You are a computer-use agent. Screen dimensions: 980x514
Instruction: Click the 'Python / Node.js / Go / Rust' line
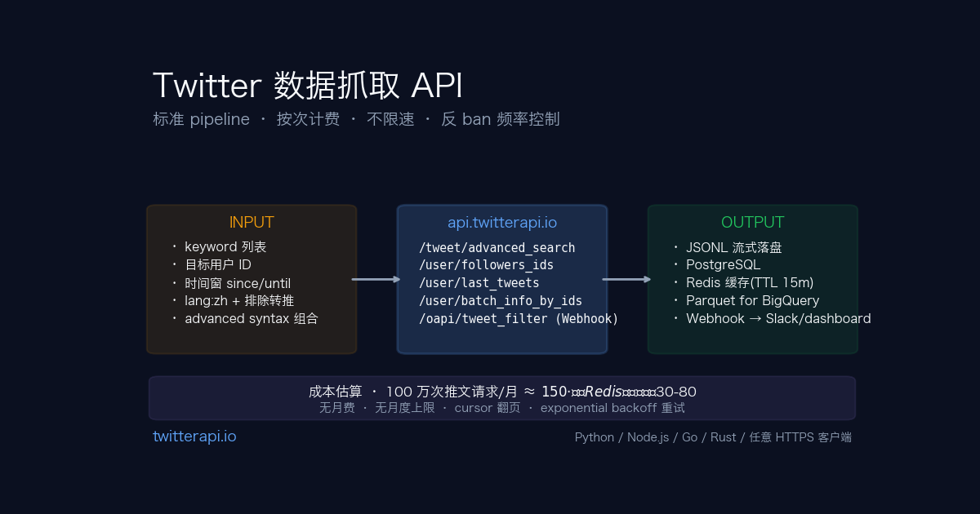[713, 437]
